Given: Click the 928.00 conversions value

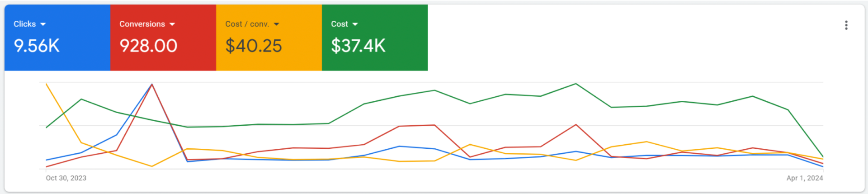Looking at the screenshot, I should 148,46.
